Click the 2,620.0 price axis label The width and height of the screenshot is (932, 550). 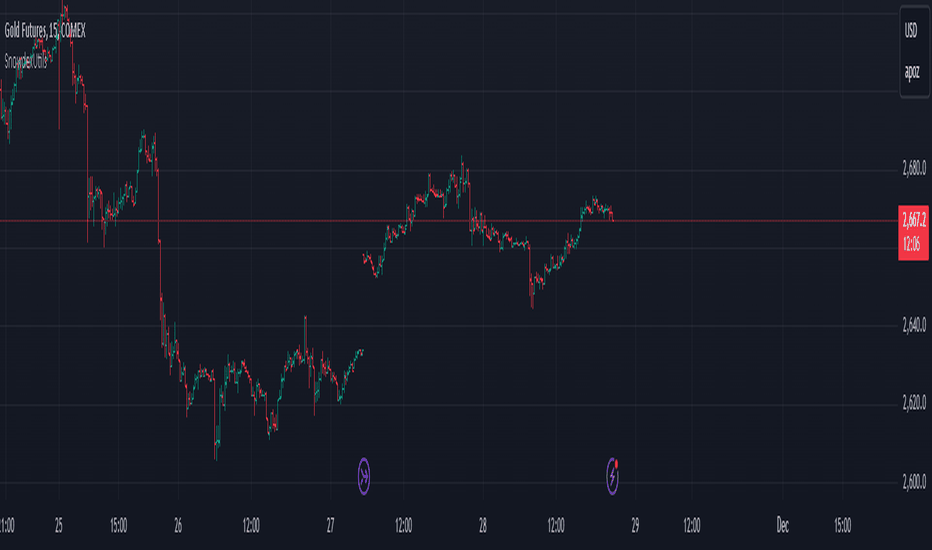click(914, 403)
